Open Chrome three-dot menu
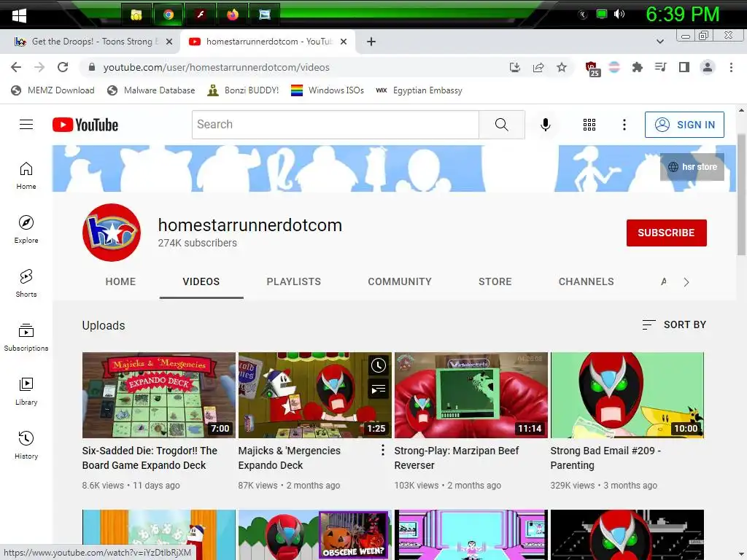Screen dimensions: 747x560 point(731,67)
